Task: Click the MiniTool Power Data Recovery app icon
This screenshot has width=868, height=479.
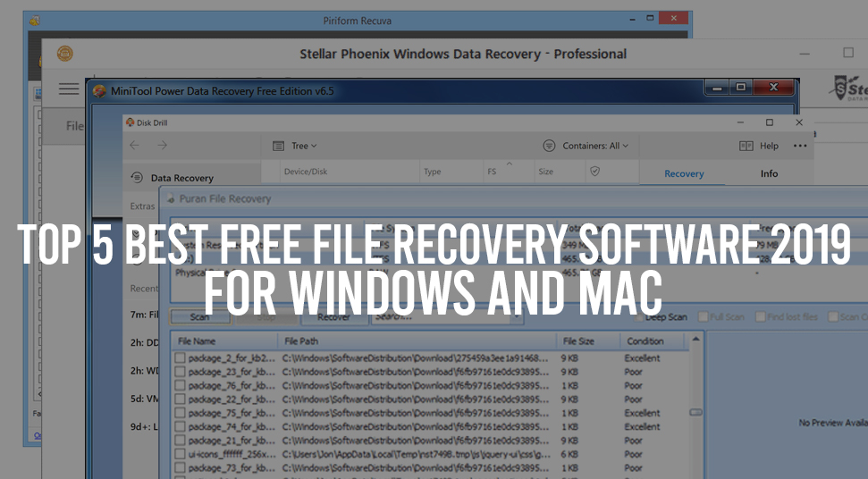Action: tap(99, 91)
